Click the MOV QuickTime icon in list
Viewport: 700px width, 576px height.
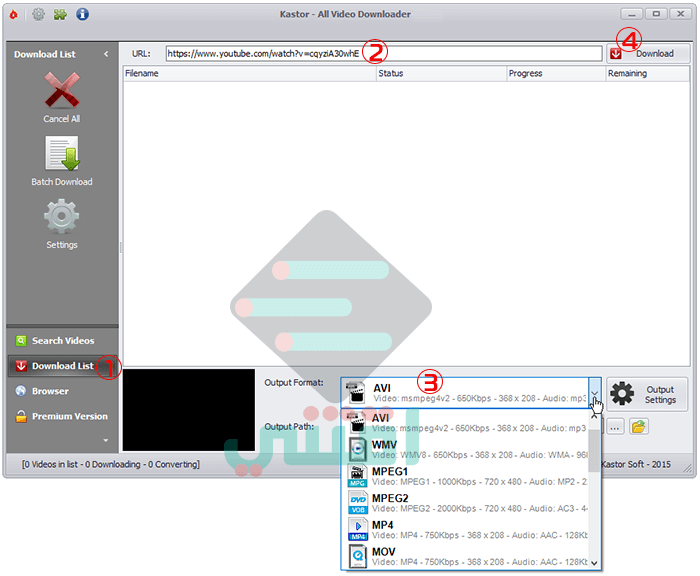358,556
